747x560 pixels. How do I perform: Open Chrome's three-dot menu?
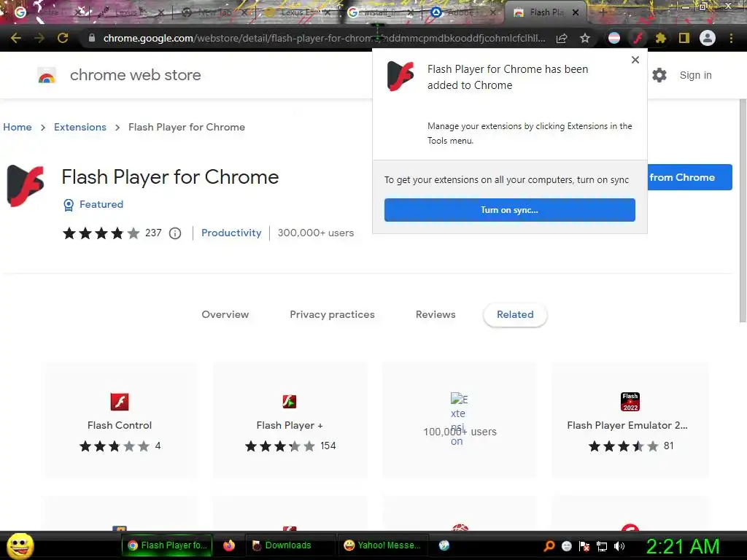tap(731, 38)
